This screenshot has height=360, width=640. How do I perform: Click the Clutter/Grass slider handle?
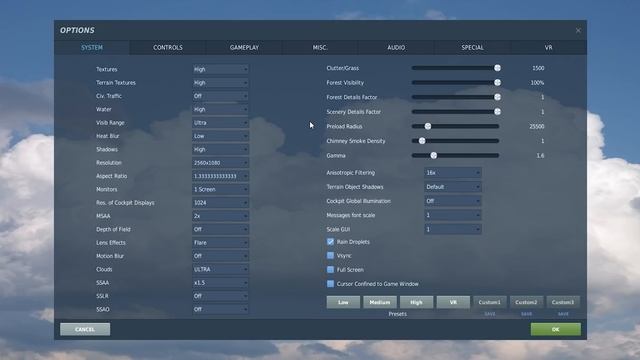pyautogui.click(x=497, y=68)
